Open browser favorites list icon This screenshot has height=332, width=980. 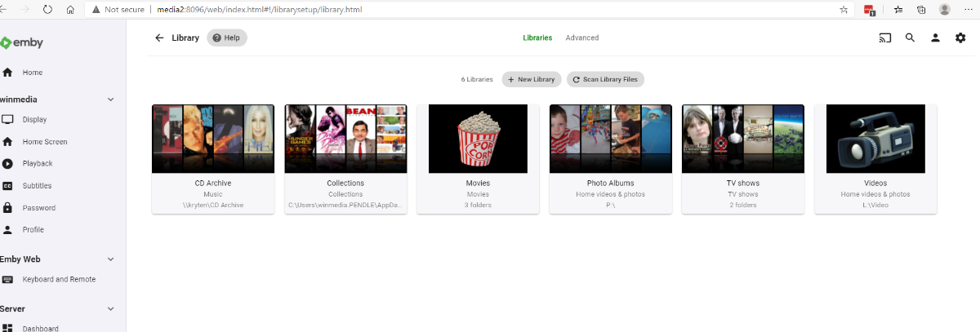pos(898,10)
